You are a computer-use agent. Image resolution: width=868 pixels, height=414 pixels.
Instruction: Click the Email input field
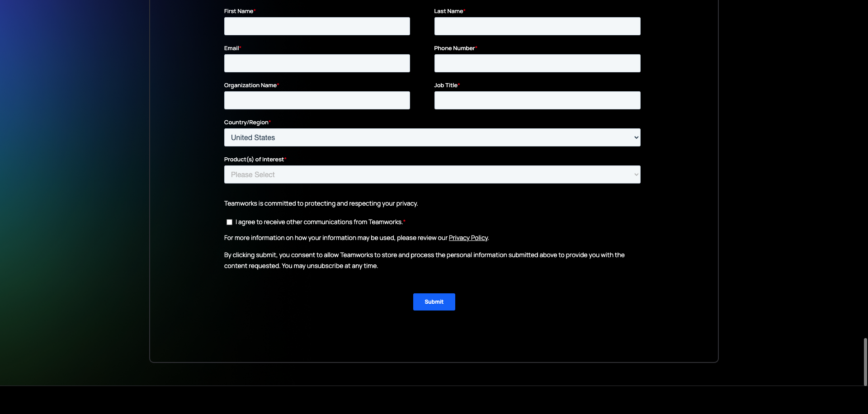316,63
